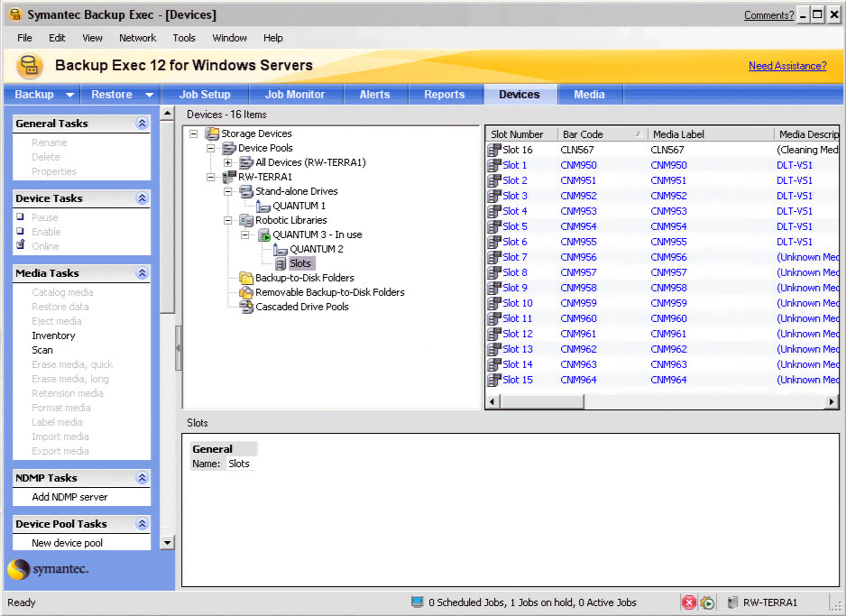Click the All Devices (RW-TERRA1) pool icon

tap(246, 162)
